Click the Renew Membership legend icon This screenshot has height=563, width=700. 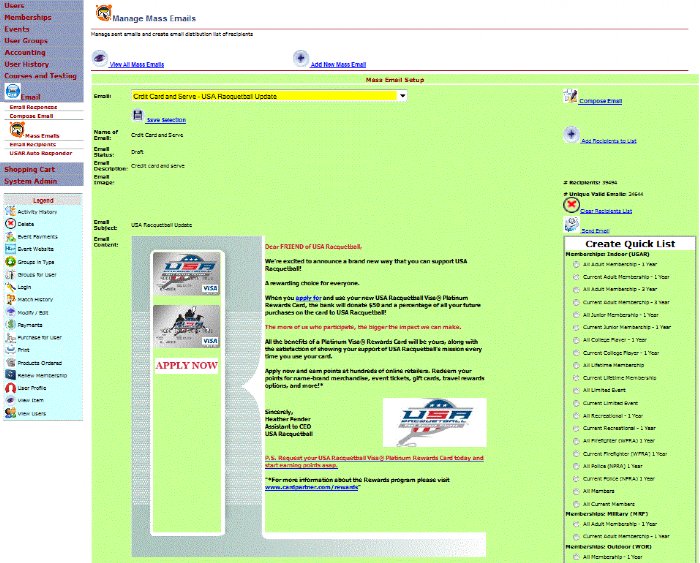click(x=10, y=375)
